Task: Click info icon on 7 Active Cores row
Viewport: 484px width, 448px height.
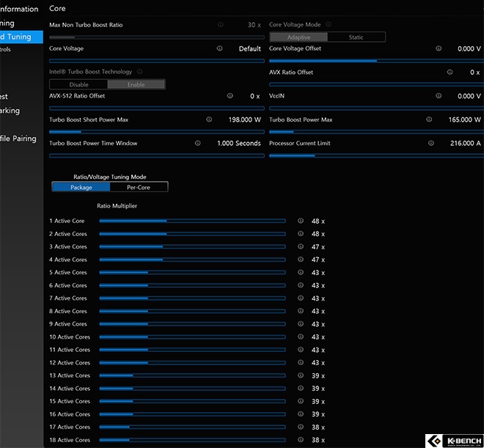Action: [x=301, y=298]
